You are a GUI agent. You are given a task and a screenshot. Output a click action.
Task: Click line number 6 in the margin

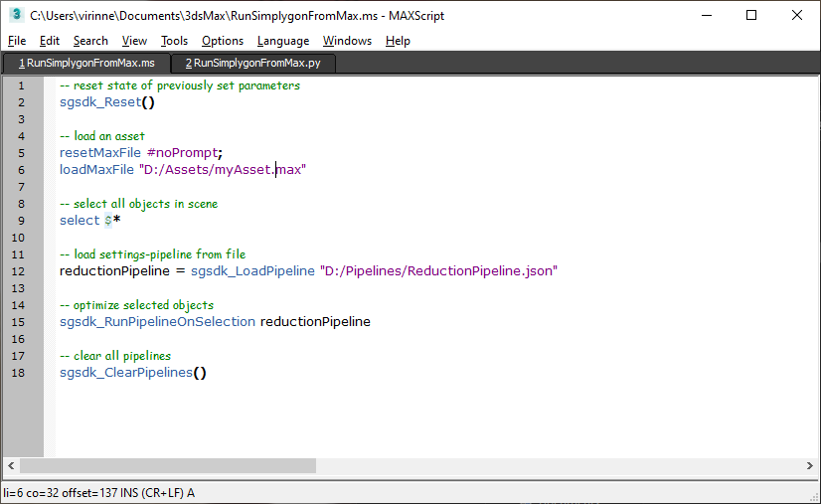tap(21, 170)
